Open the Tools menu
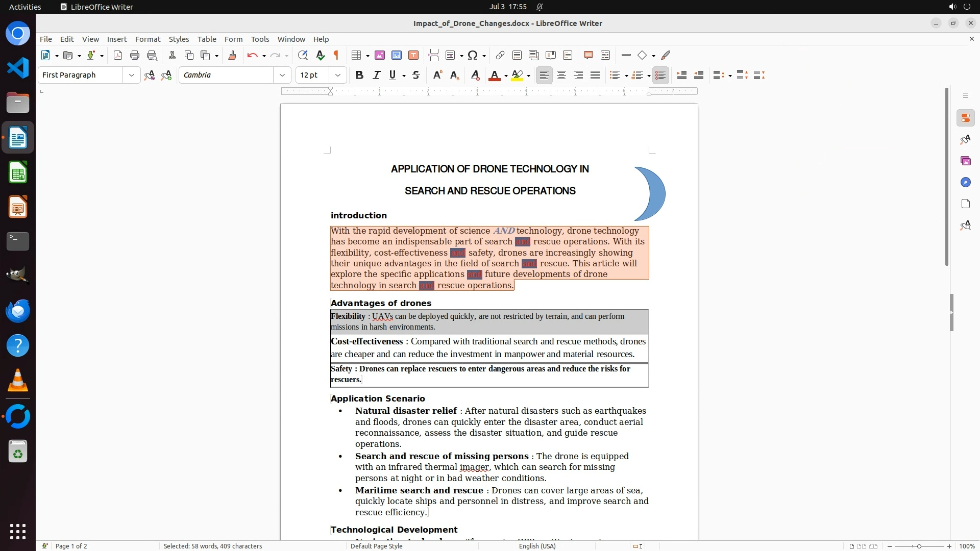Screen dimensions: 980x551 (x=260, y=39)
